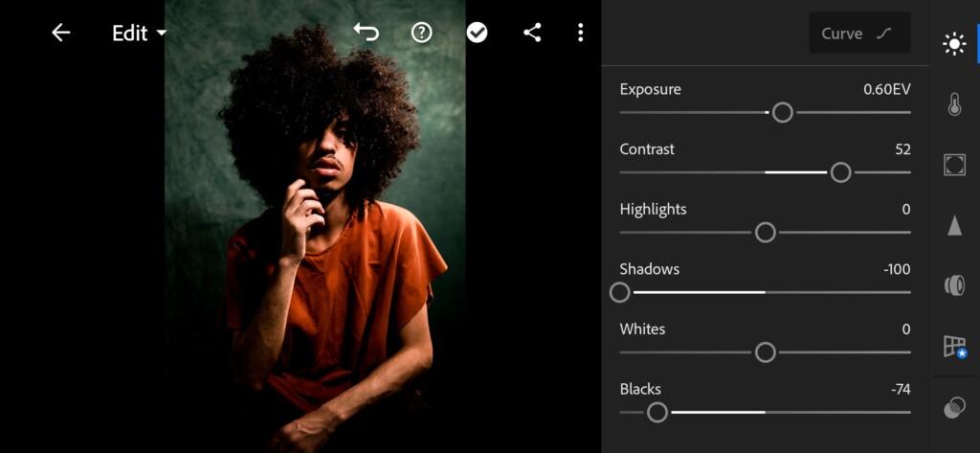Open the Effects panel vignette icon
This screenshot has width=980, height=453.
(x=954, y=165)
